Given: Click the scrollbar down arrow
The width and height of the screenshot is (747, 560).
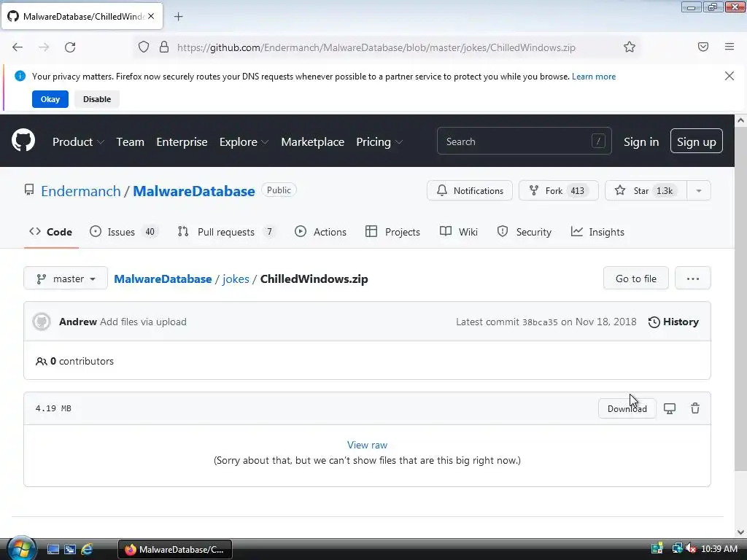Looking at the screenshot, I should click(x=740, y=532).
